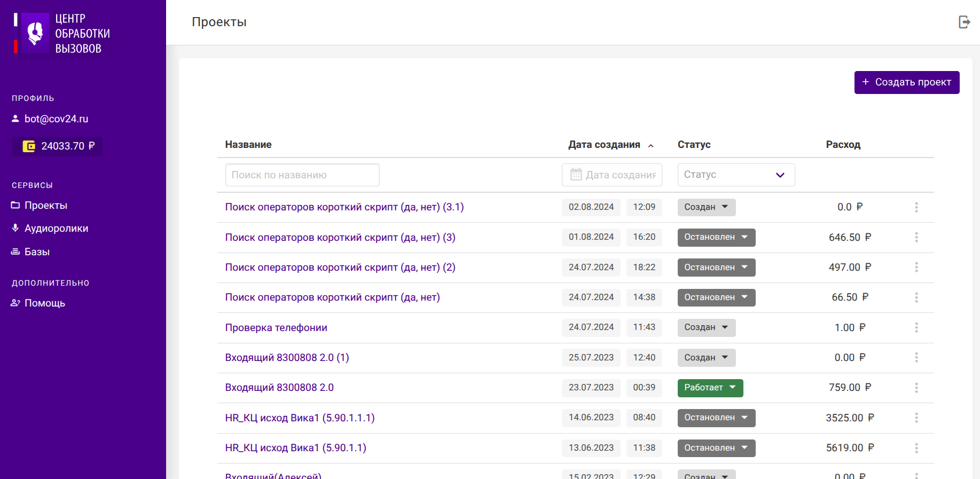980x479 pixels.
Task: Open project Проверка телефонии
Action: tap(276, 328)
